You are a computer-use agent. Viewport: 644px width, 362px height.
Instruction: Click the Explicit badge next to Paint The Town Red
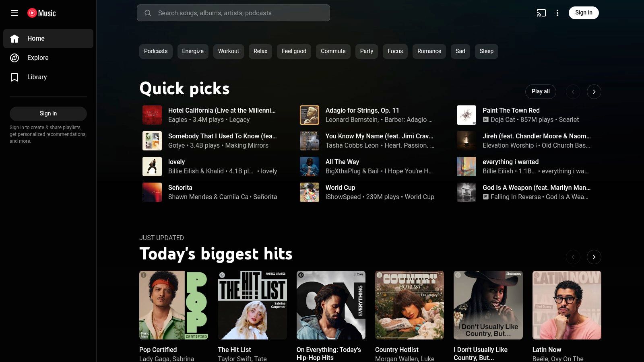(485, 119)
